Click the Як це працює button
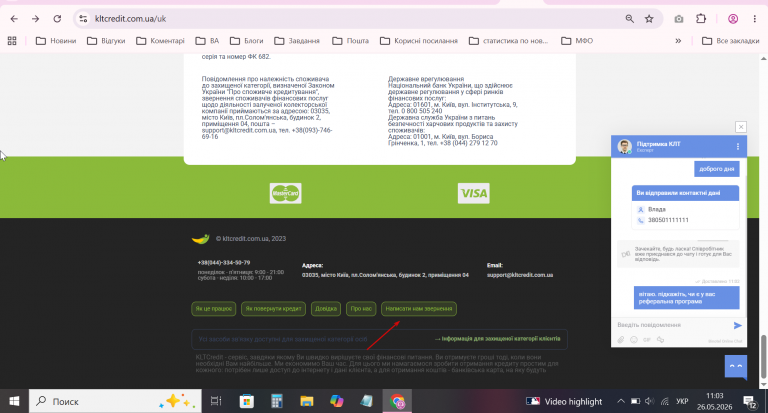Image resolution: width=768 pixels, height=413 pixels. click(214, 309)
